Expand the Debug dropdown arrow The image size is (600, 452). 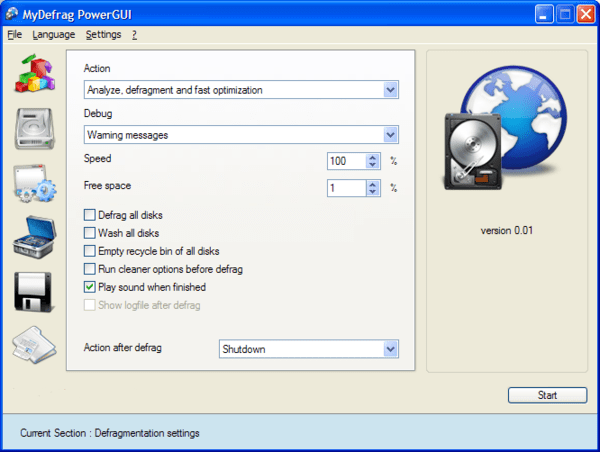(x=390, y=135)
